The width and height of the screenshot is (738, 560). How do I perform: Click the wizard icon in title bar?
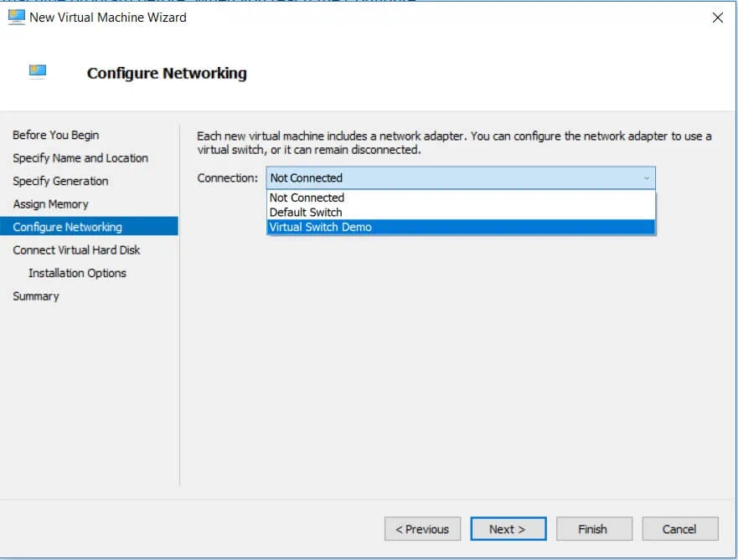point(17,17)
